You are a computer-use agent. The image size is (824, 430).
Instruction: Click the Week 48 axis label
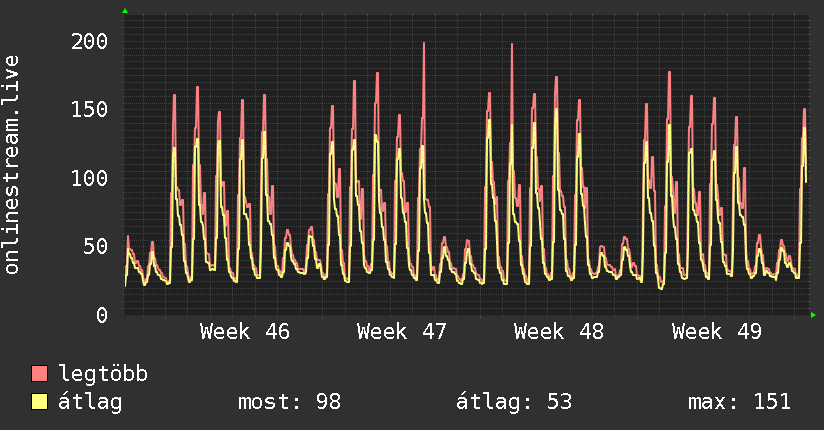tap(559, 332)
